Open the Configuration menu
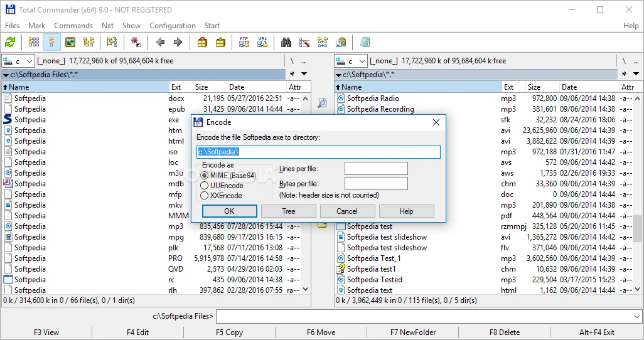Image resolution: width=644 pixels, height=340 pixels. coord(173,26)
